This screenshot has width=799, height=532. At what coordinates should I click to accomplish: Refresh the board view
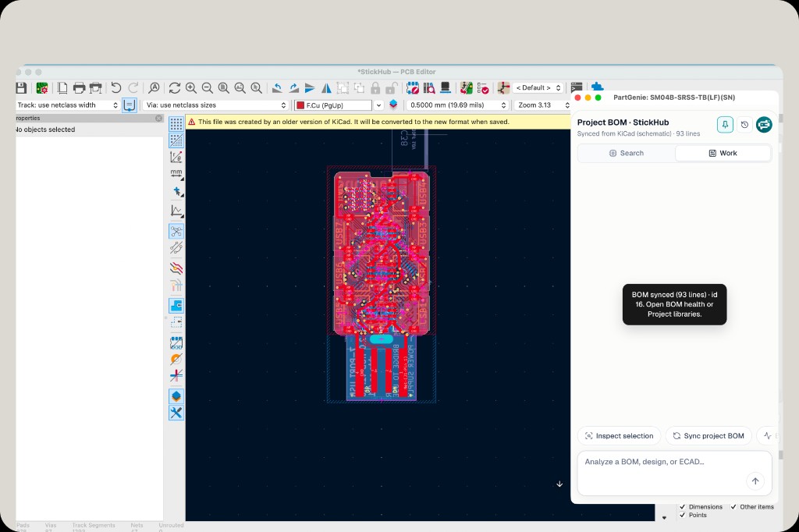[x=174, y=87]
